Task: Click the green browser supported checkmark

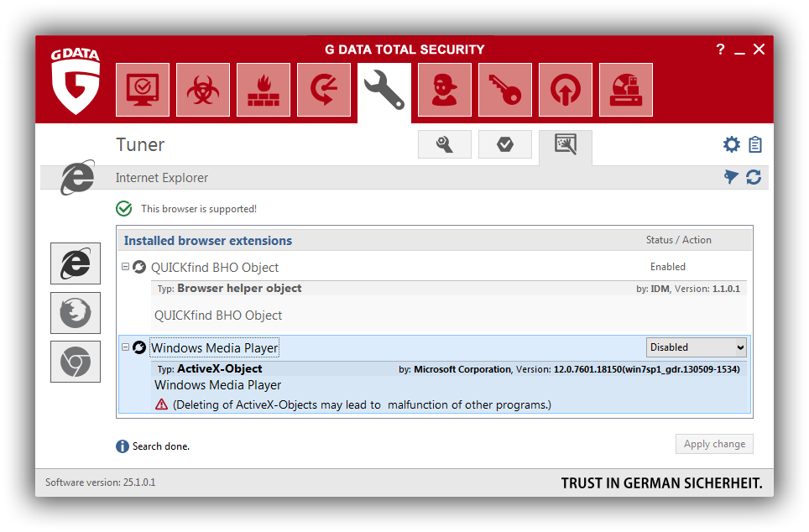Action: 124,208
